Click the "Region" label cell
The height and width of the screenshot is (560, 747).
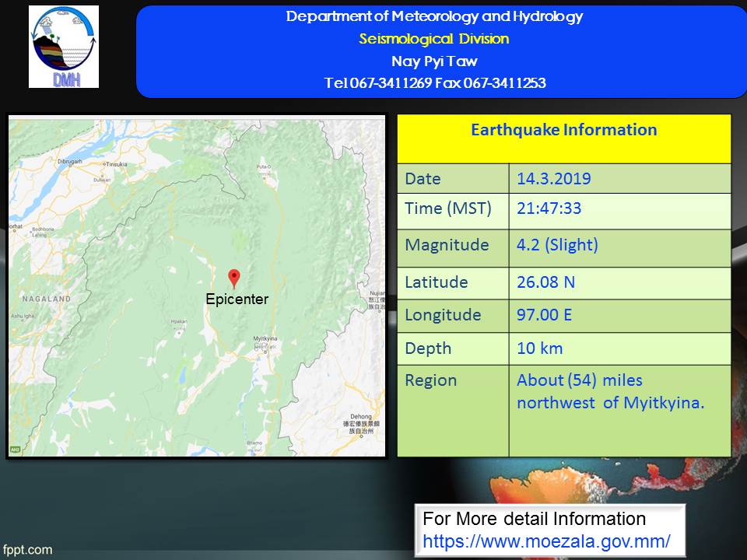click(453, 411)
